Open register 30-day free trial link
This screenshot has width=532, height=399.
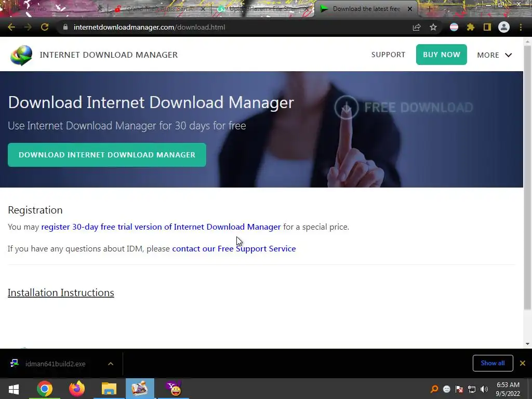pyautogui.click(x=161, y=227)
